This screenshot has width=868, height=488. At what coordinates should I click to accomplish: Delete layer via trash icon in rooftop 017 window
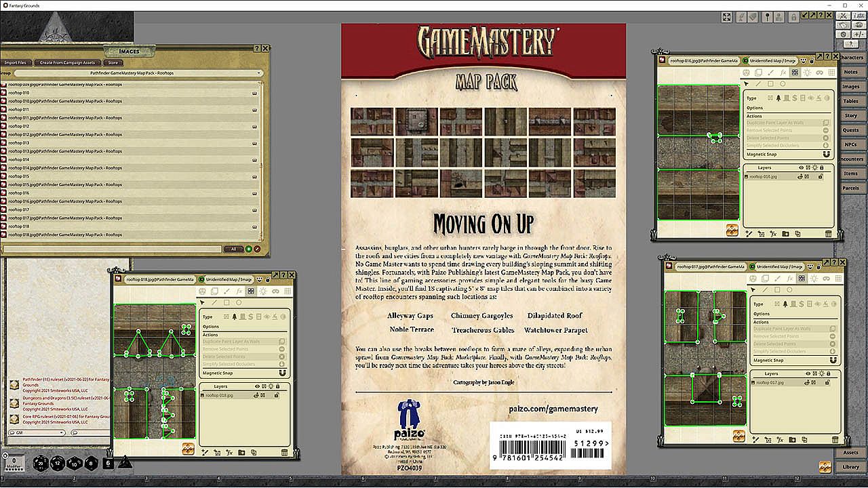[x=835, y=440]
